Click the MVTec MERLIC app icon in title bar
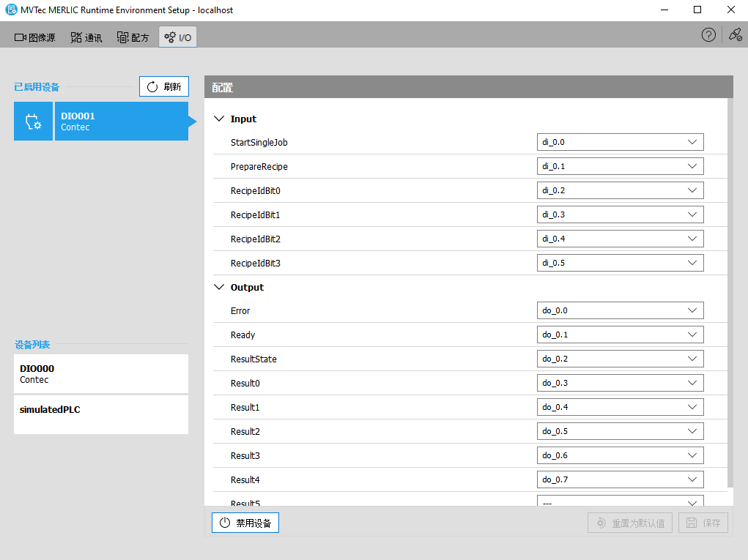Image resolution: width=748 pixels, height=560 pixels. [x=11, y=10]
